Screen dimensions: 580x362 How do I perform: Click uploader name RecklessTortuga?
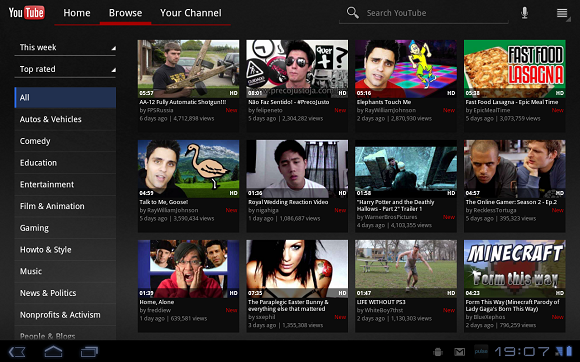495,210
